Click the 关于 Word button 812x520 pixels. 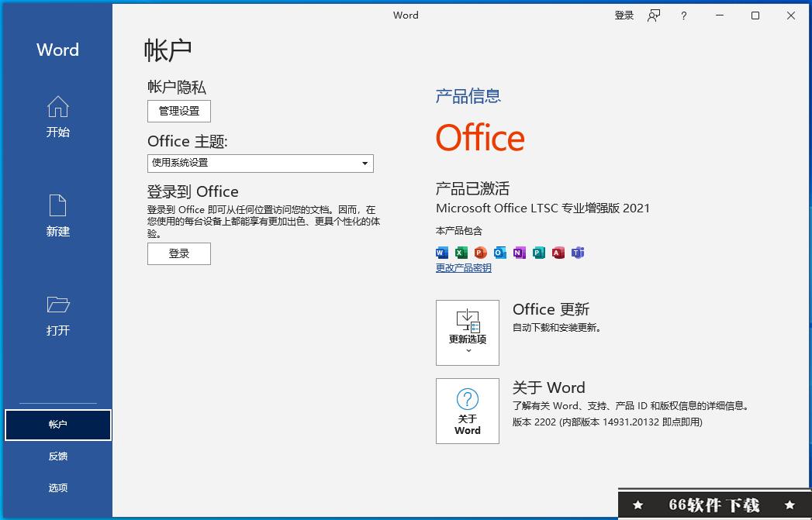point(468,411)
